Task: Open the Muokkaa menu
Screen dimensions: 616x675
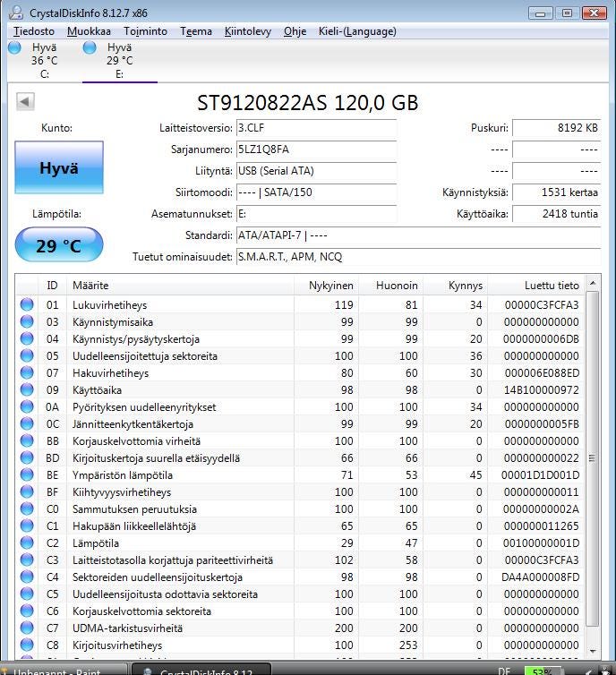Action: (x=89, y=31)
